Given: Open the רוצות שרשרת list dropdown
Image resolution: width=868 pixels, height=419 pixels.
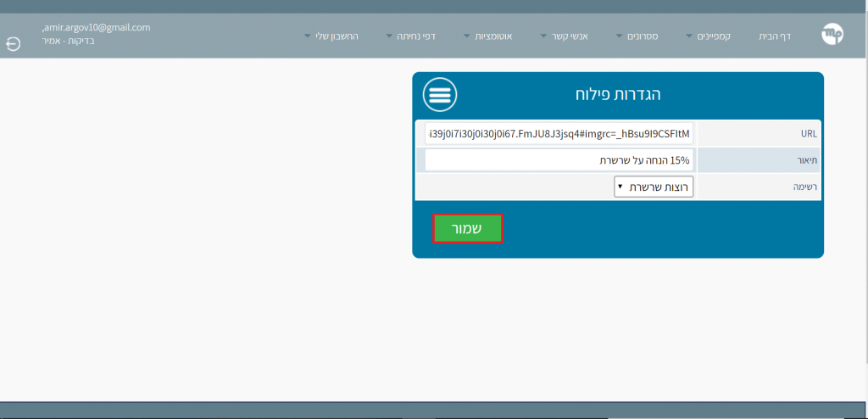Looking at the screenshot, I should [x=654, y=187].
